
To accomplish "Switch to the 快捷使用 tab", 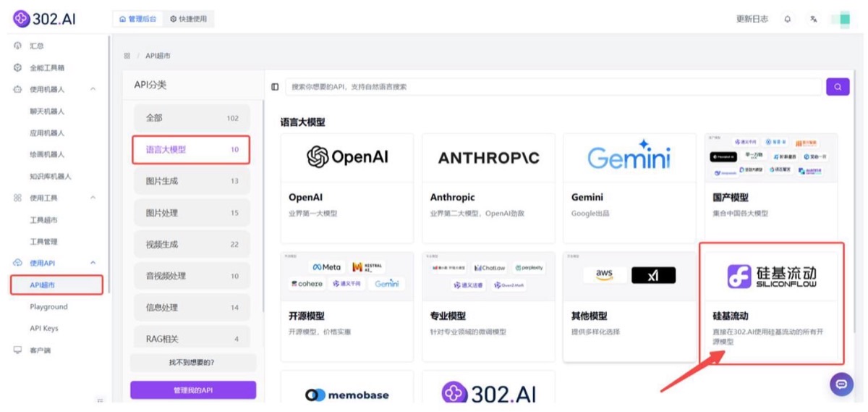I will pyautogui.click(x=188, y=19).
